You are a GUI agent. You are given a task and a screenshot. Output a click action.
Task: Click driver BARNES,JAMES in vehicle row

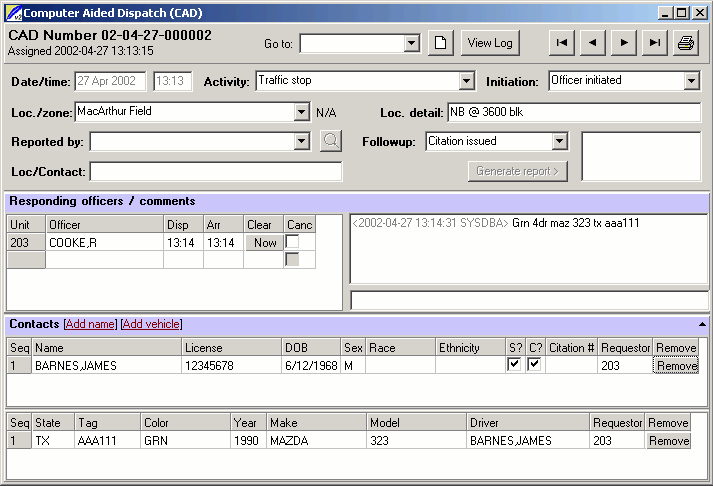coord(528,441)
